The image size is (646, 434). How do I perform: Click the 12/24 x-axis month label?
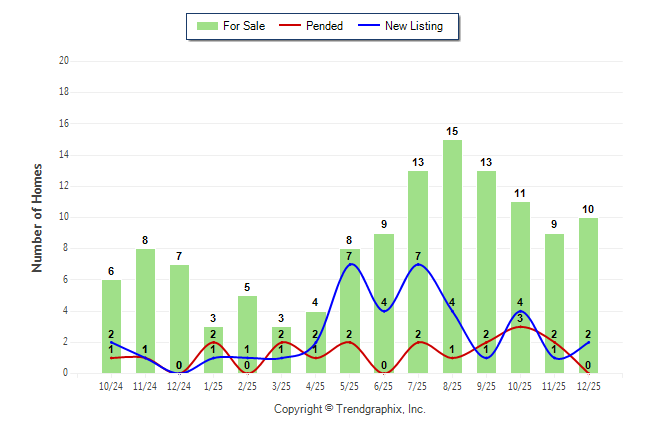179,386
